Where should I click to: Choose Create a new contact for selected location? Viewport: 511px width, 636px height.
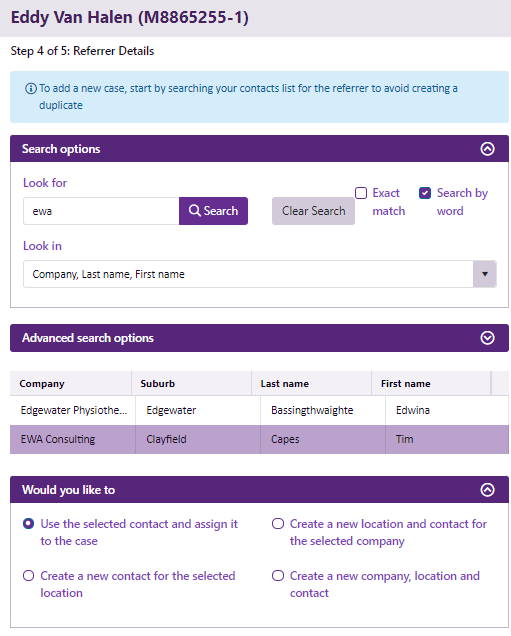(x=28, y=576)
